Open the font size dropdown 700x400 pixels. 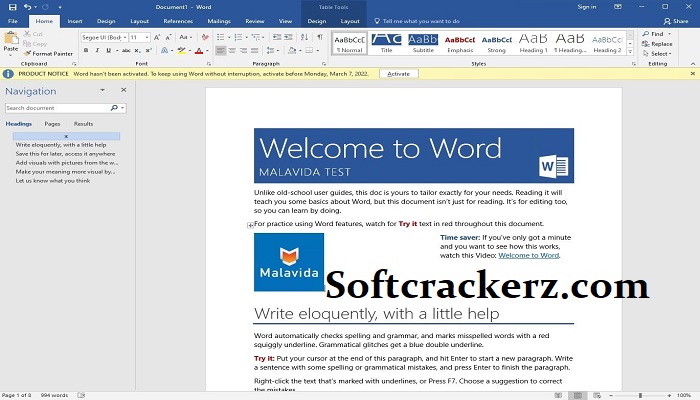tap(147, 38)
